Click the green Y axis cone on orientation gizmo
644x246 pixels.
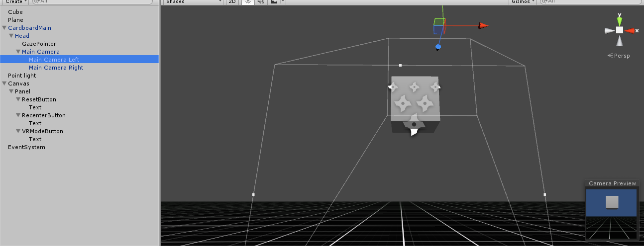pos(619,21)
